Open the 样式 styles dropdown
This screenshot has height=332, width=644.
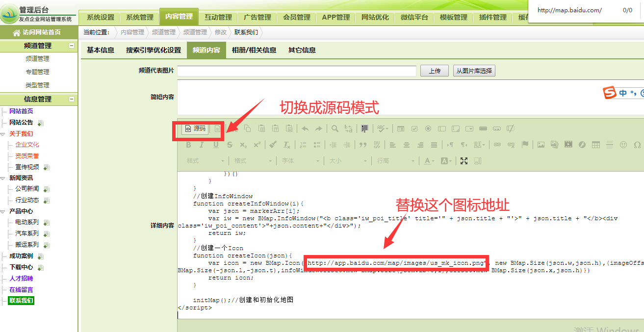206,161
